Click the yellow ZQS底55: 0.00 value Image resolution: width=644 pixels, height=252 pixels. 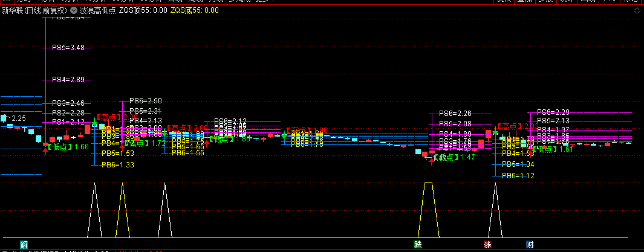[x=194, y=10]
